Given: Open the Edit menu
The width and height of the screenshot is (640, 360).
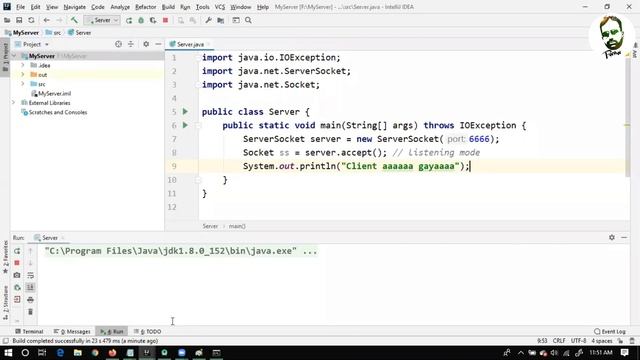Looking at the screenshot, I should click(36, 7).
